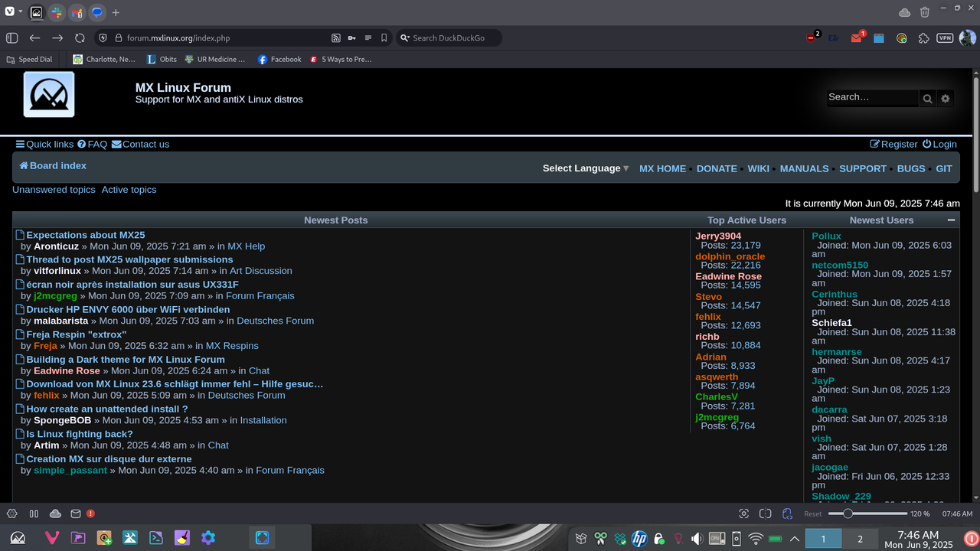Click the RSS feed icon in address bar
This screenshot has height=551, width=980.
335,37
